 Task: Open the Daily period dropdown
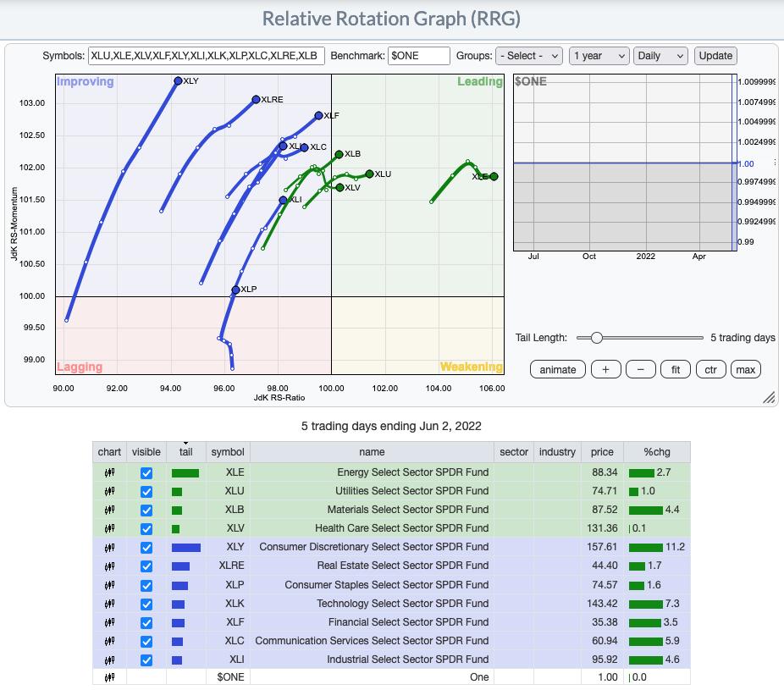click(660, 56)
